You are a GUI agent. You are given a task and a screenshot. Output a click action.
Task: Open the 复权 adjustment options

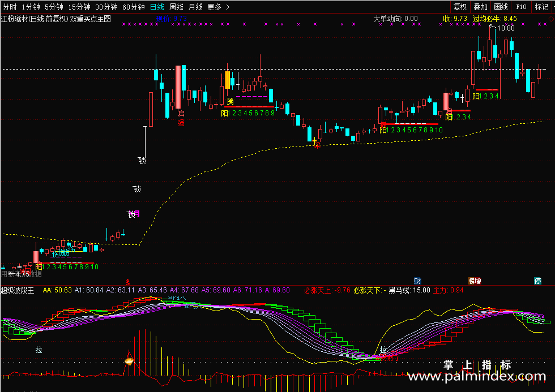click(x=460, y=7)
